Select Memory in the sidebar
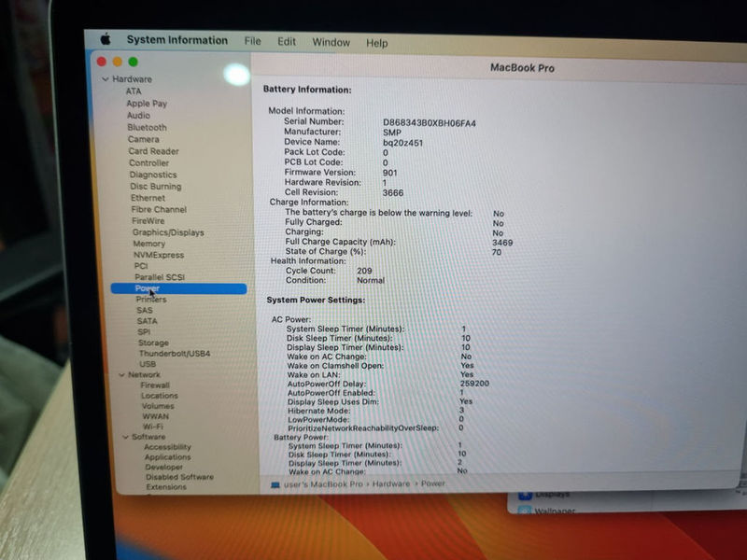747x560 pixels. 149,244
